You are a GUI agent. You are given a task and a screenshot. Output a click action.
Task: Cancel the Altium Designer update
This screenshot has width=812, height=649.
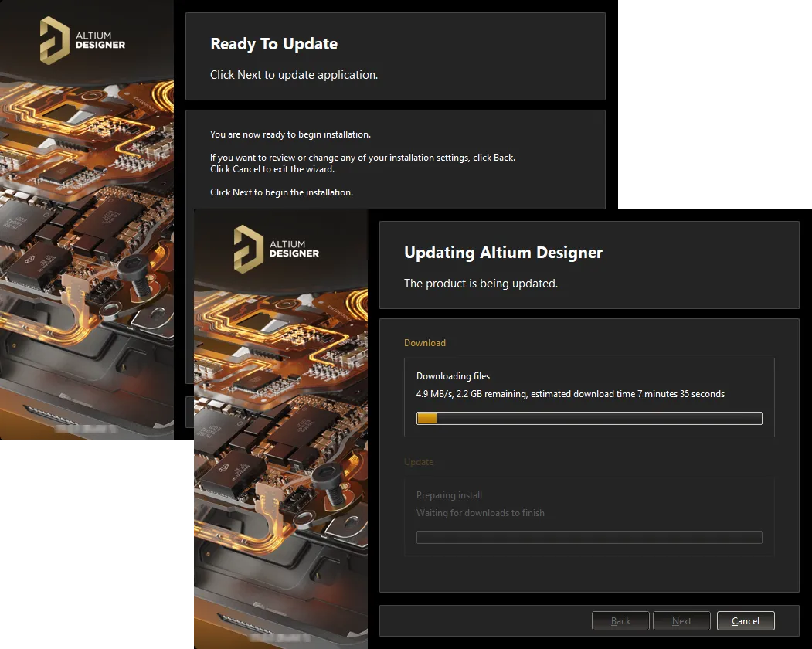(x=746, y=620)
